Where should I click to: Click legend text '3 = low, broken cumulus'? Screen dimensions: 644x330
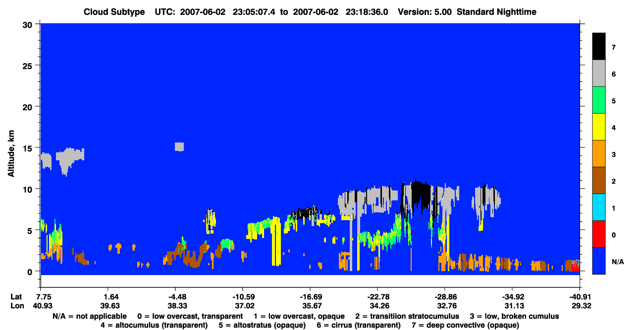pos(514,316)
